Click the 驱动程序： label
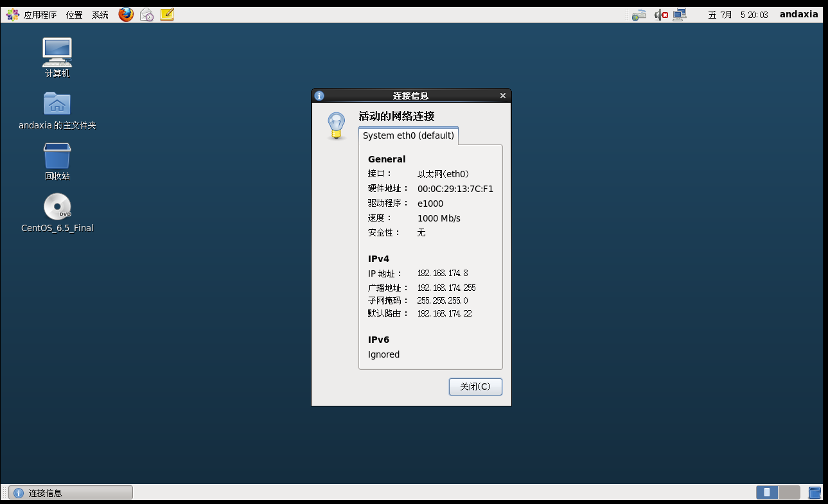 [389, 204]
